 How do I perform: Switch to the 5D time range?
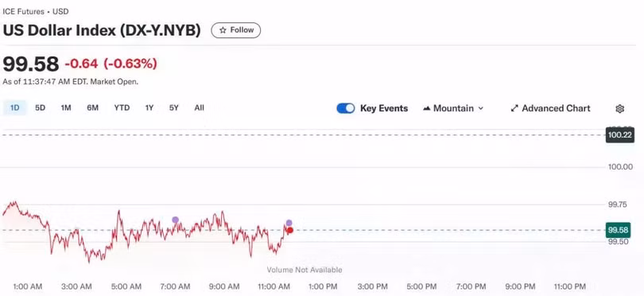tap(41, 108)
